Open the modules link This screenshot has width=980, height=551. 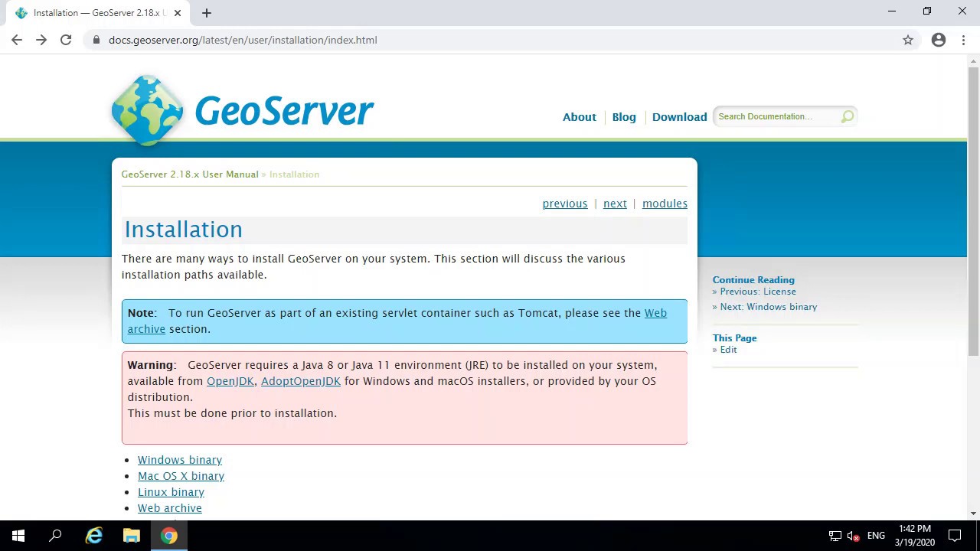(x=665, y=204)
